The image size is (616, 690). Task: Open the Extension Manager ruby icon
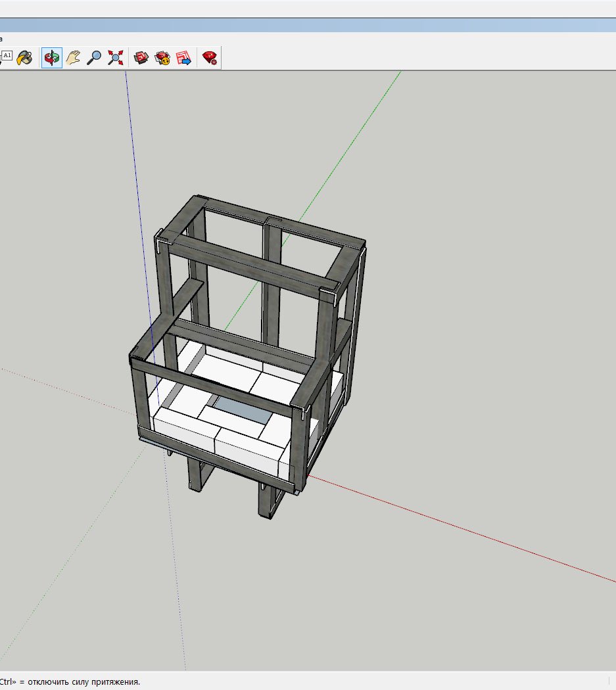tap(210, 58)
